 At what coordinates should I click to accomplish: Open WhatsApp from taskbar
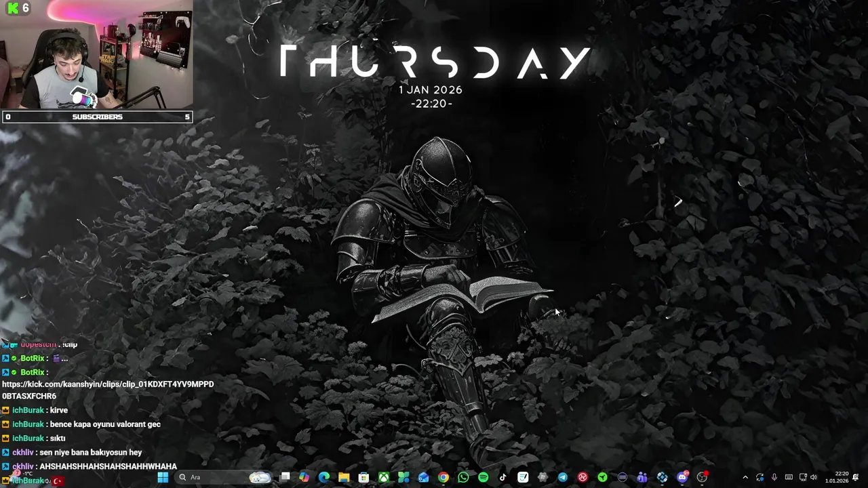[x=463, y=477]
